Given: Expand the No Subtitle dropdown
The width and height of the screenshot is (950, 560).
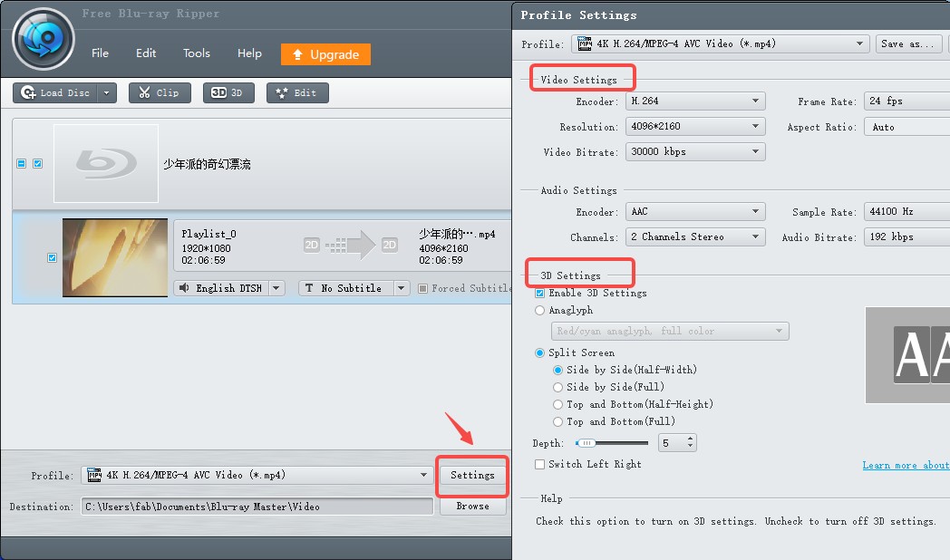Looking at the screenshot, I should pyautogui.click(x=399, y=287).
